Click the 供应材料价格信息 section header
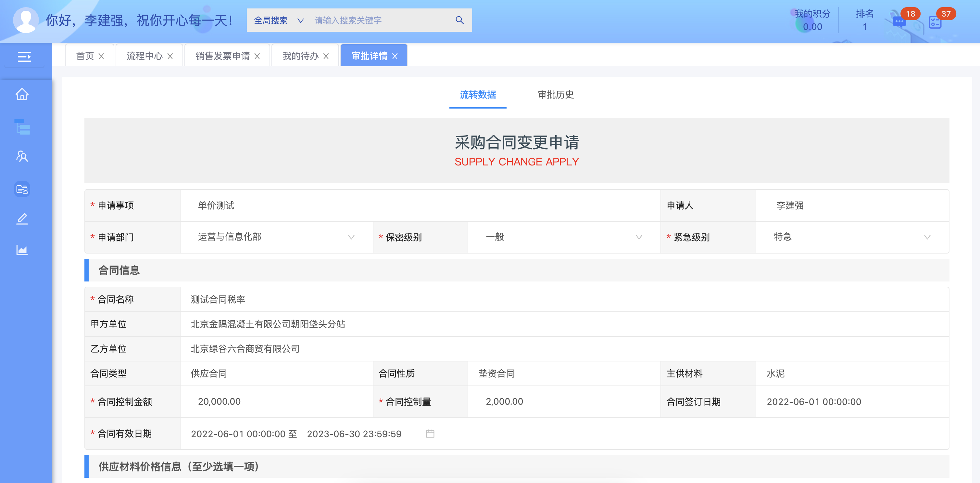Image resolution: width=980 pixels, height=483 pixels. pos(517,466)
